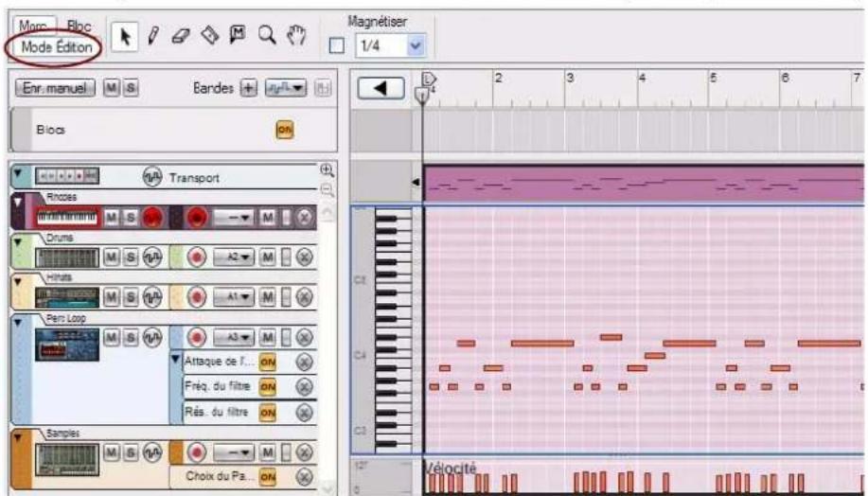Toggle ON for Choix du Pa... lane

[267, 477]
